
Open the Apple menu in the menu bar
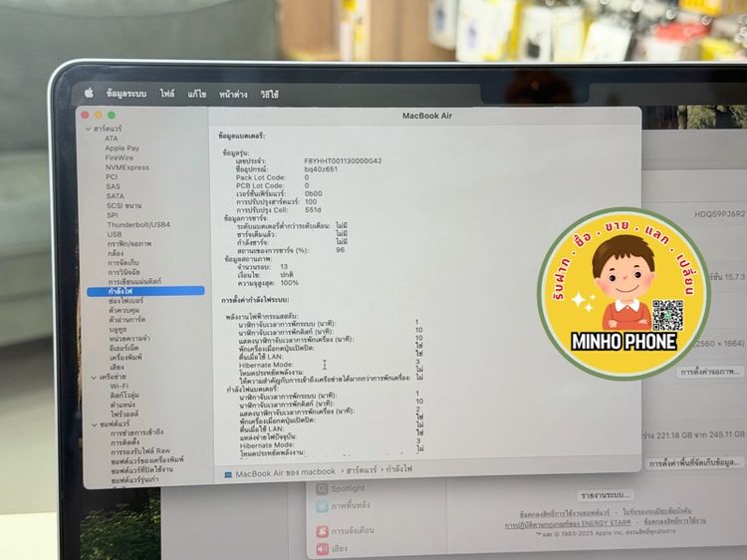coord(89,93)
